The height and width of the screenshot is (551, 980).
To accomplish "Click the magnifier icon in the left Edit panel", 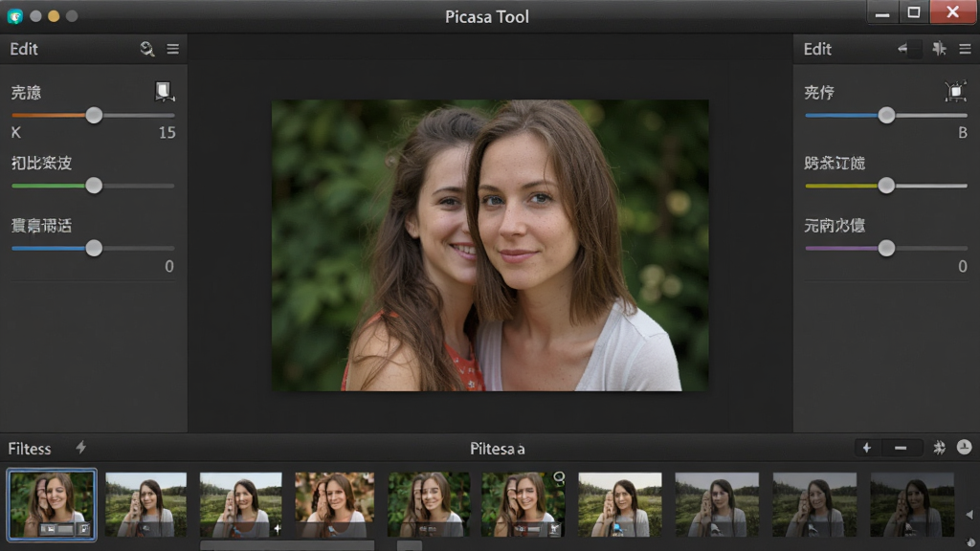I will (x=146, y=49).
